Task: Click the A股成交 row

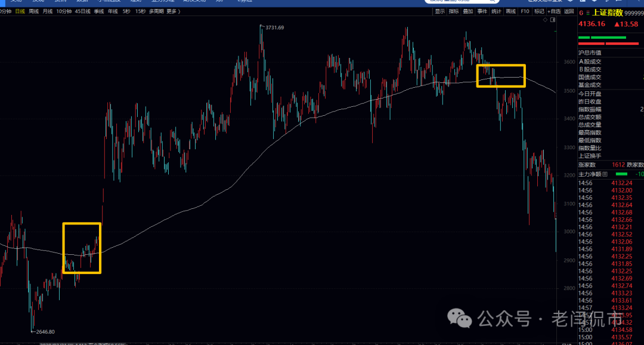Action: (x=611, y=61)
